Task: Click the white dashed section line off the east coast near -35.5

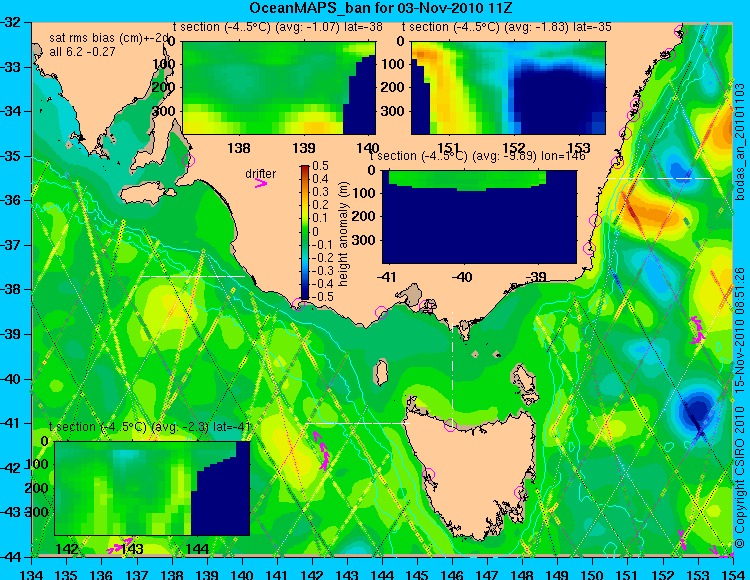Action: (x=660, y=178)
